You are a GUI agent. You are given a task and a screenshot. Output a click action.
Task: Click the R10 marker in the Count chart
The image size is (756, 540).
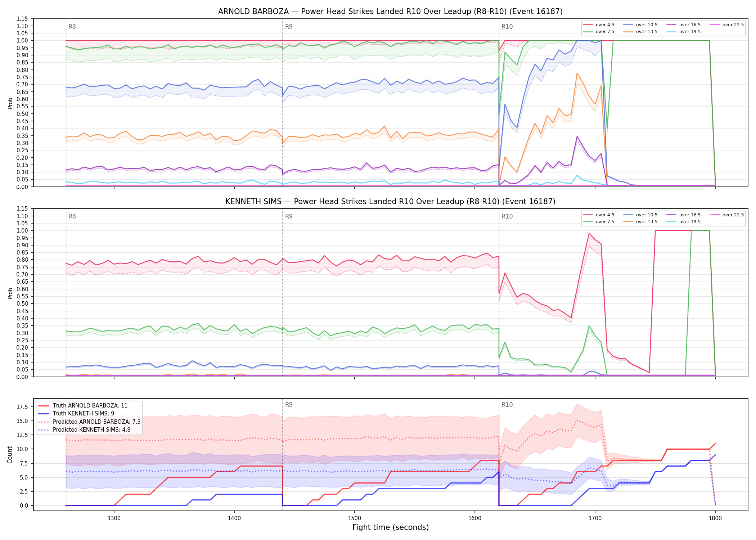(507, 405)
